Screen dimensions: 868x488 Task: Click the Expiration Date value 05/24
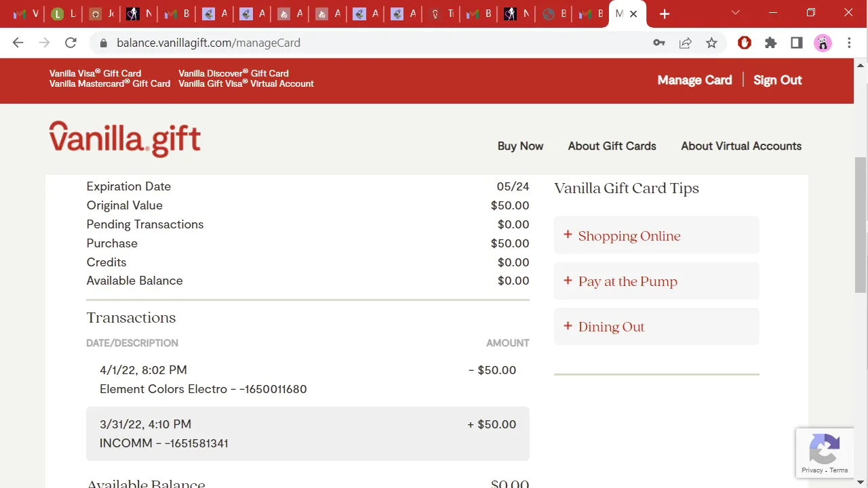513,186
